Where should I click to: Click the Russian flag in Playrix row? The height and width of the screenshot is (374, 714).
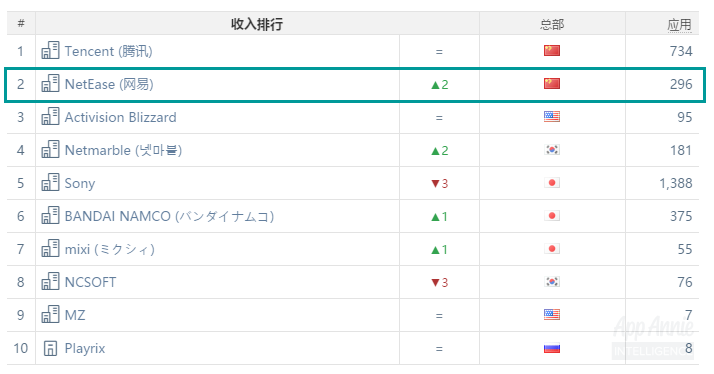click(552, 348)
